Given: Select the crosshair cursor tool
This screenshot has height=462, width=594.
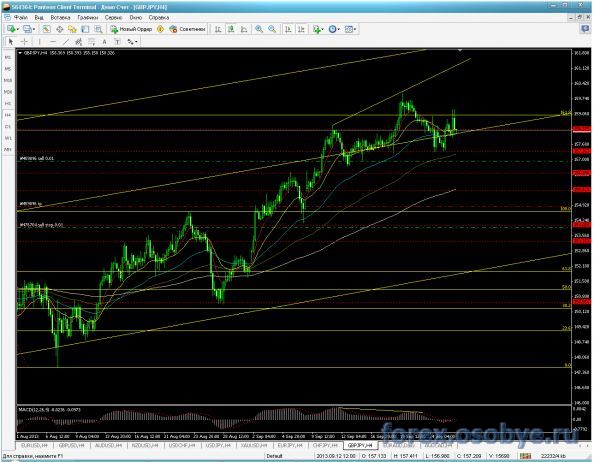Looking at the screenshot, I should point(24,42).
